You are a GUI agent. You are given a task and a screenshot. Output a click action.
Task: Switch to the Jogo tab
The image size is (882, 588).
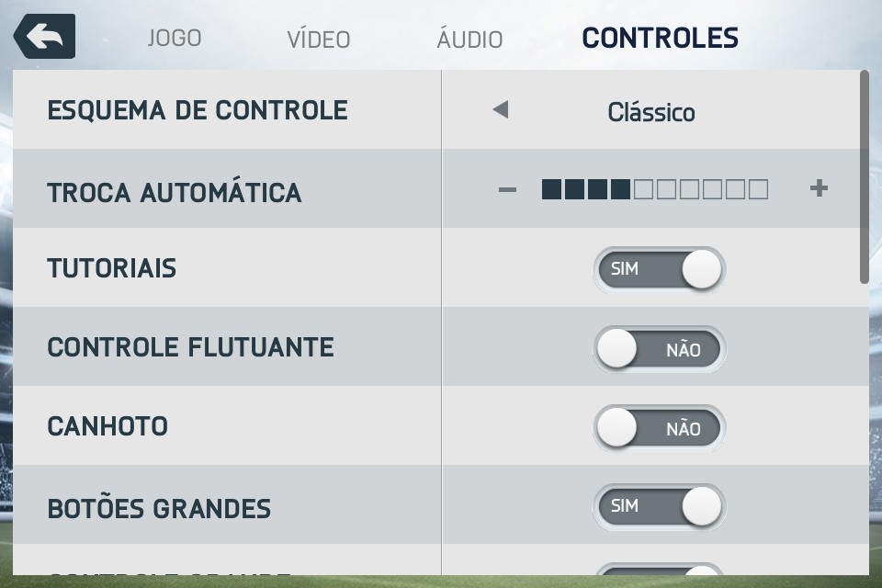175,39
